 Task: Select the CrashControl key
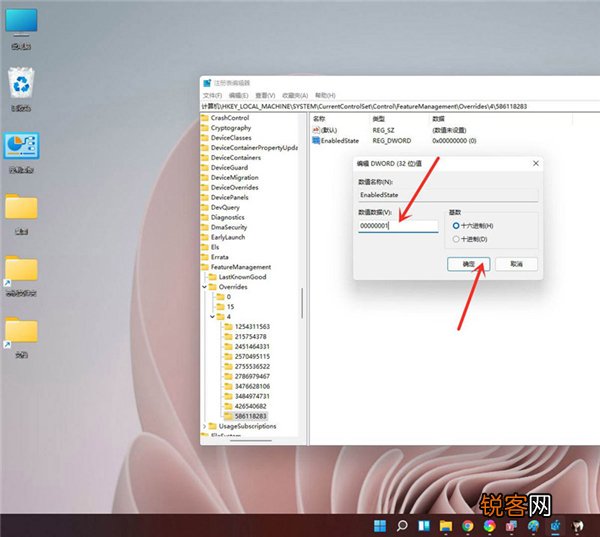tap(230, 118)
